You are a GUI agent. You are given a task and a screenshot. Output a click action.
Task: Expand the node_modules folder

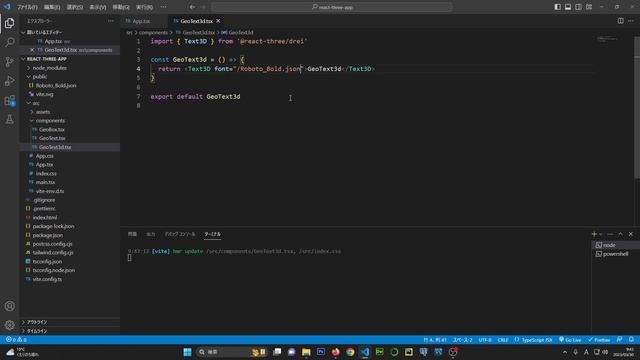[49, 68]
